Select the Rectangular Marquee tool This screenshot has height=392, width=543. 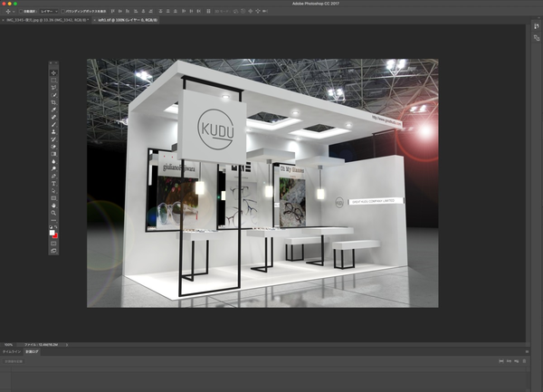(x=53, y=81)
